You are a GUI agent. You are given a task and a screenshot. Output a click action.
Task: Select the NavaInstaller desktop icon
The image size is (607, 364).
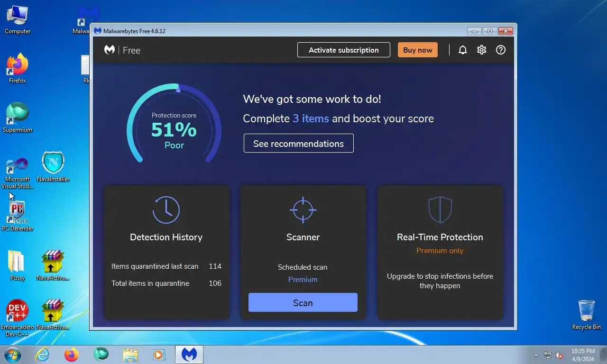click(53, 167)
